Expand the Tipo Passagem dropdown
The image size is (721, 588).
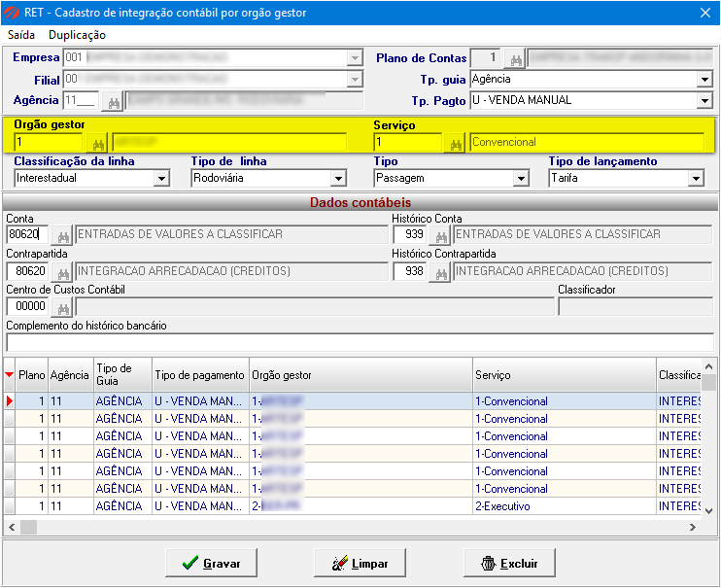tap(520, 179)
